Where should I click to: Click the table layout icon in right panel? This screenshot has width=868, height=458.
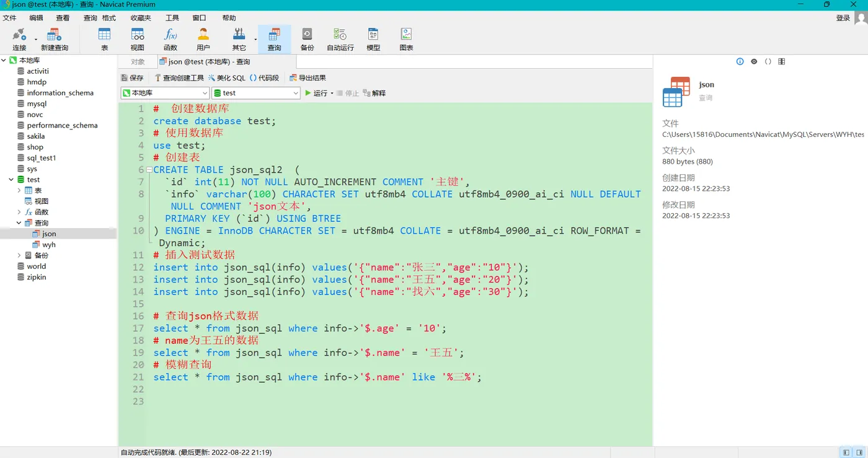(782, 61)
